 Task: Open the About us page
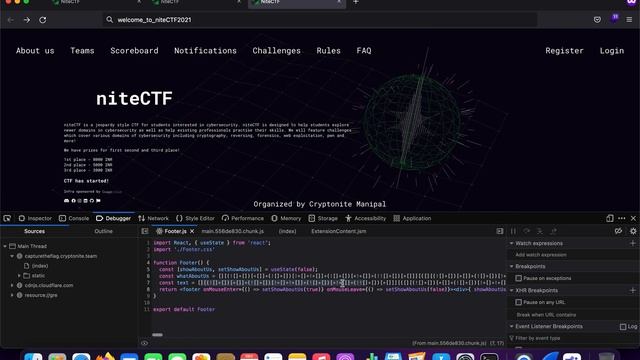(35, 51)
